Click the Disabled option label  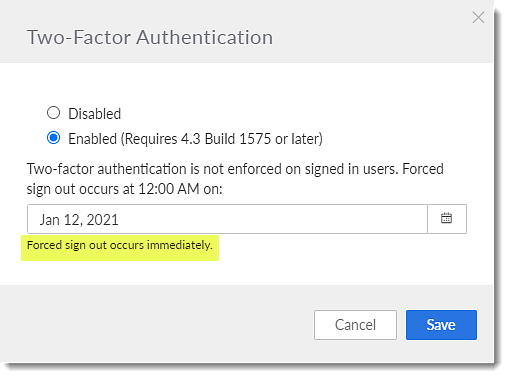95,114
